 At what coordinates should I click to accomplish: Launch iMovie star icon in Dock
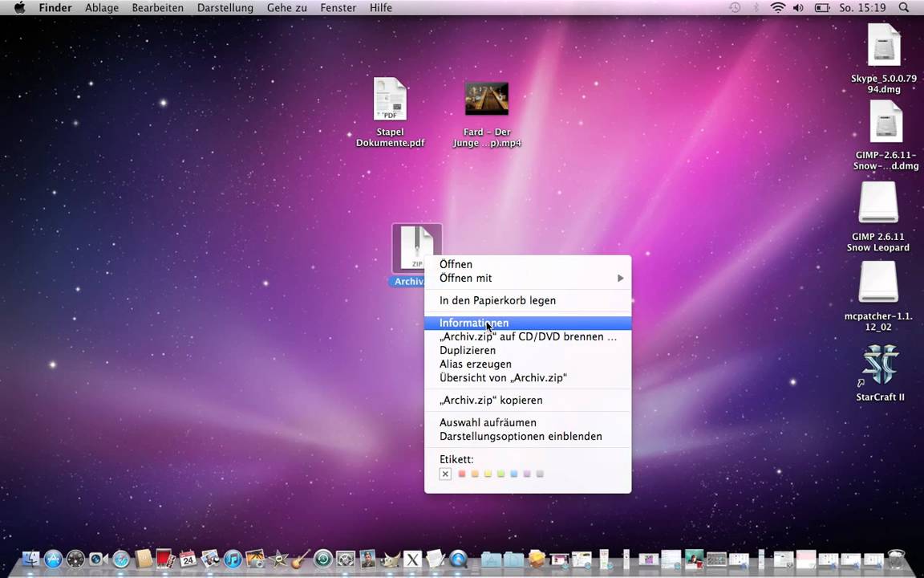(x=278, y=559)
